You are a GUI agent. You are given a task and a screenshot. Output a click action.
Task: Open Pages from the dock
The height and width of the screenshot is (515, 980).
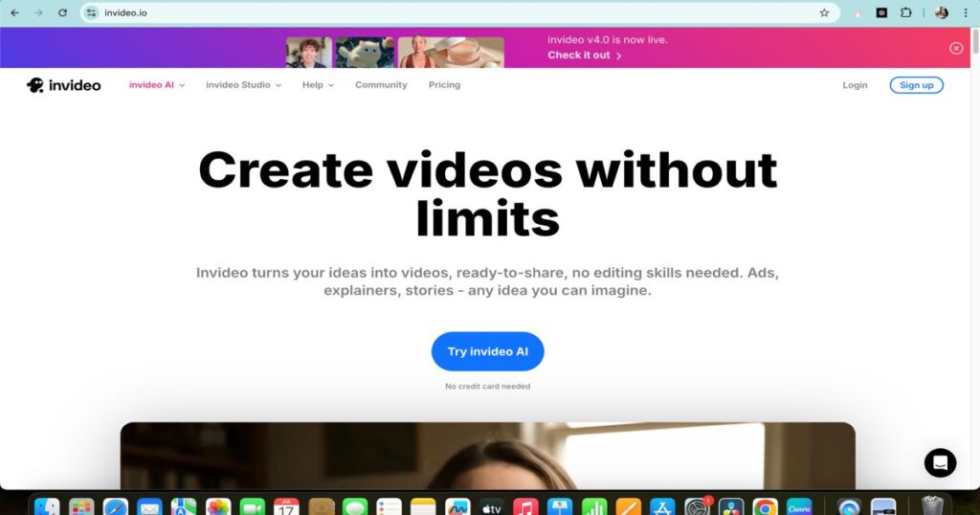click(629, 507)
